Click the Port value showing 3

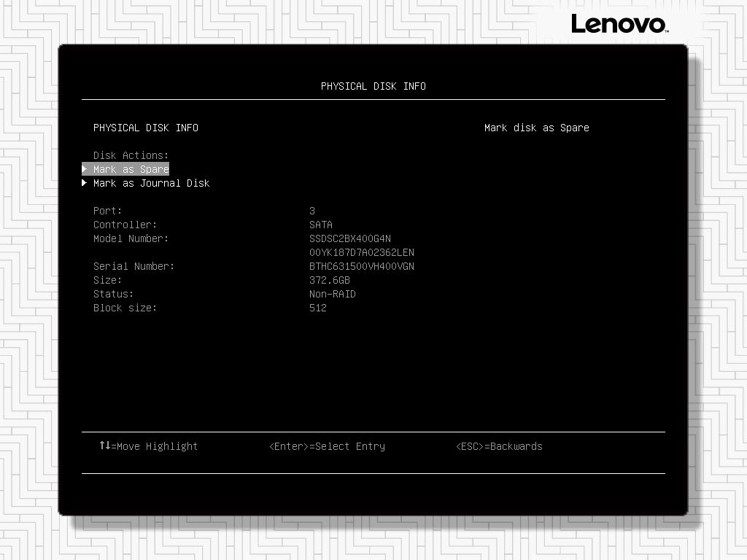311,211
